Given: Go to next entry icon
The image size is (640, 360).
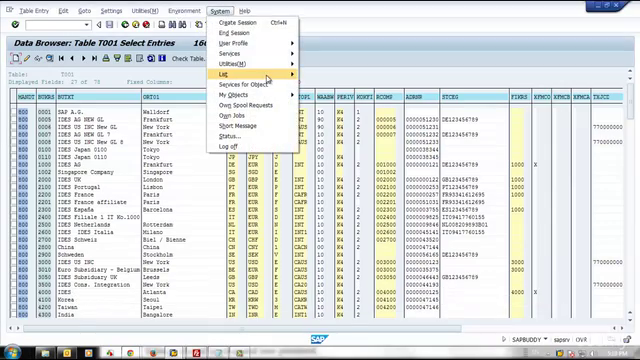Looking at the screenshot, I should coord(83,58).
